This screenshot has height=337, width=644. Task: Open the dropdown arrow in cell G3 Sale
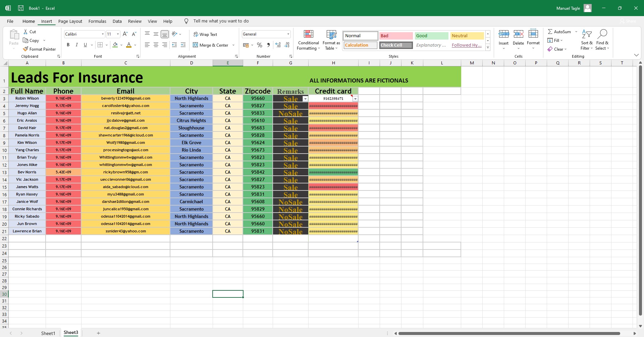[x=305, y=99]
